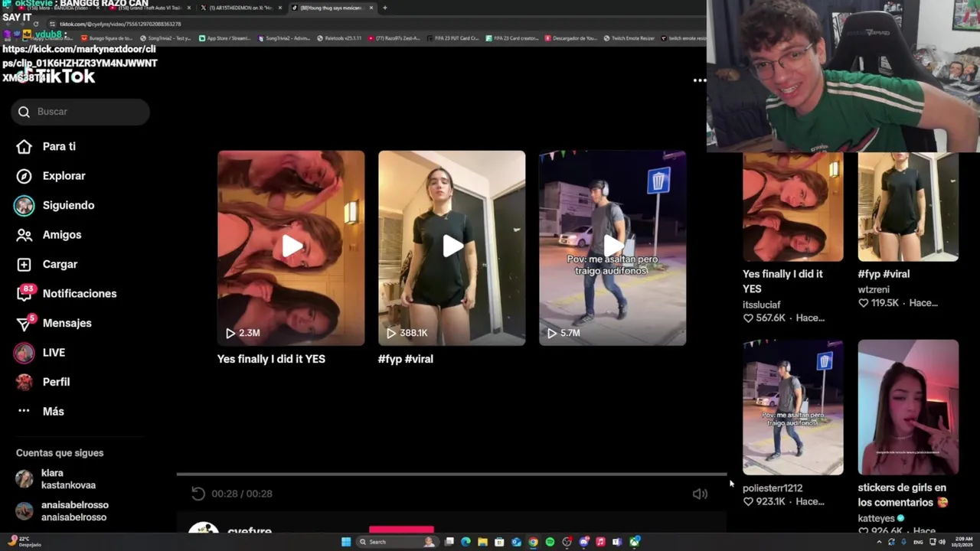
Task: Open Spotify from the taskbar
Action: click(x=550, y=542)
